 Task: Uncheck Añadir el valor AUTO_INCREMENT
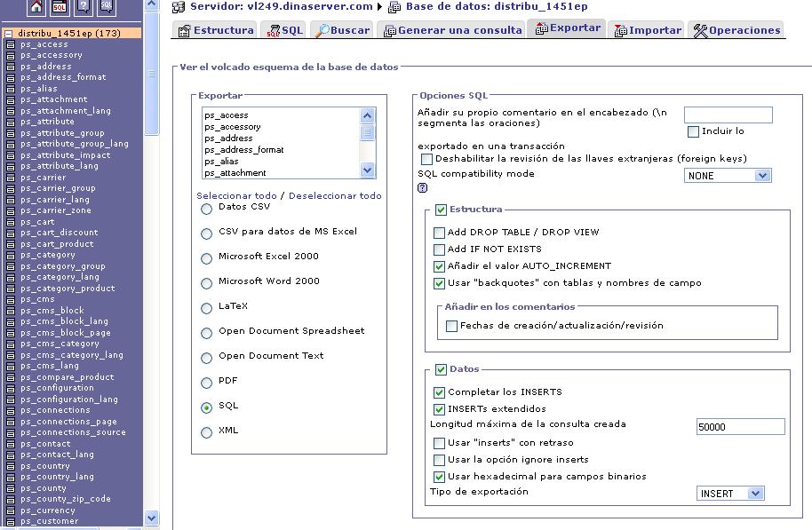(439, 266)
